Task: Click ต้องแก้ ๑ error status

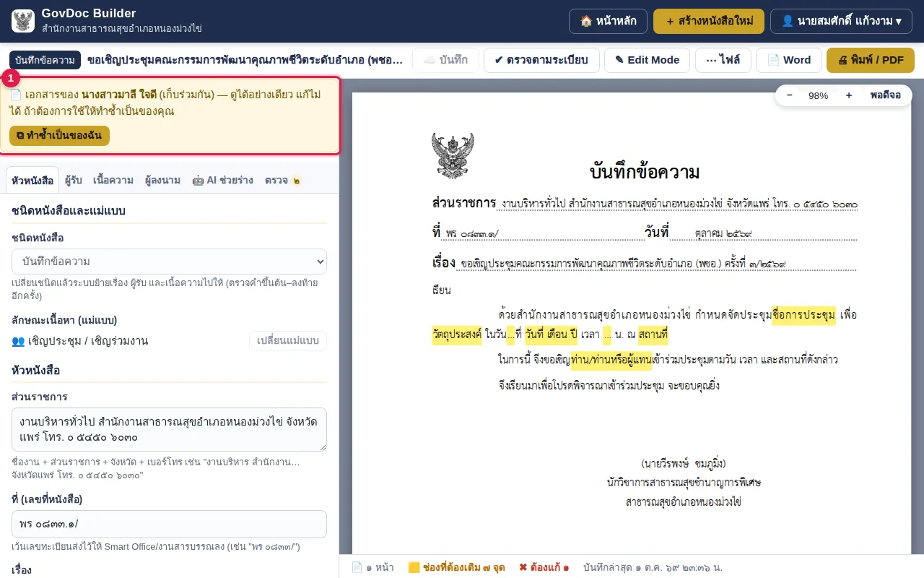Action: (x=544, y=567)
